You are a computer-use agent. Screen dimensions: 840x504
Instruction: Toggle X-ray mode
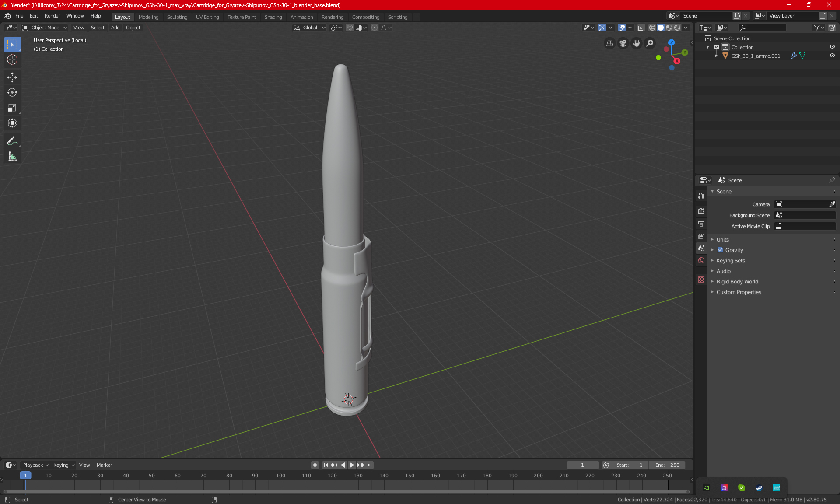tap(641, 28)
